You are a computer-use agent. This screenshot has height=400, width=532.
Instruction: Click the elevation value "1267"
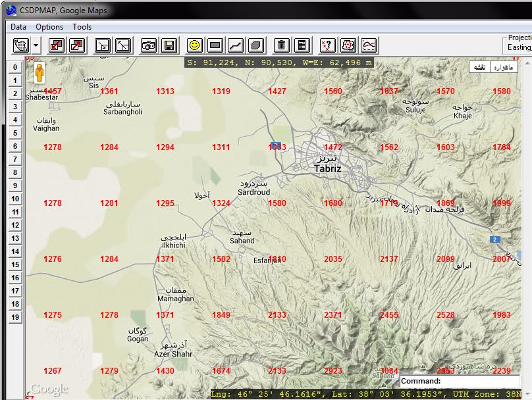(53, 371)
